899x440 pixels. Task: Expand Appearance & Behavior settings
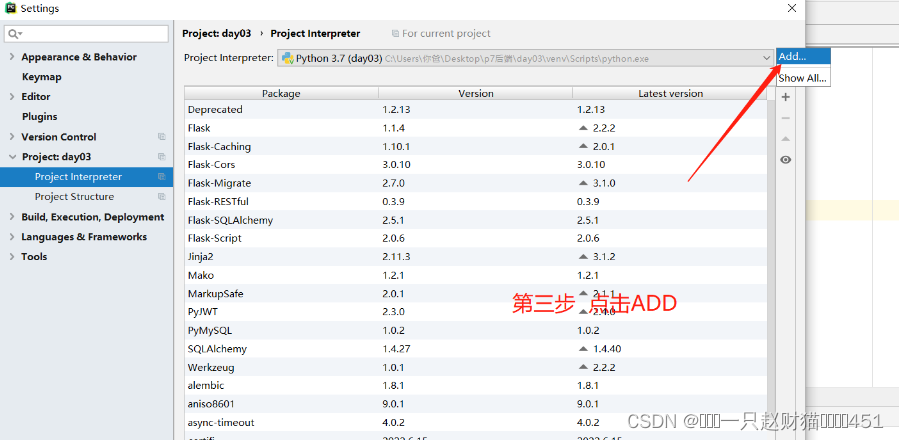12,57
